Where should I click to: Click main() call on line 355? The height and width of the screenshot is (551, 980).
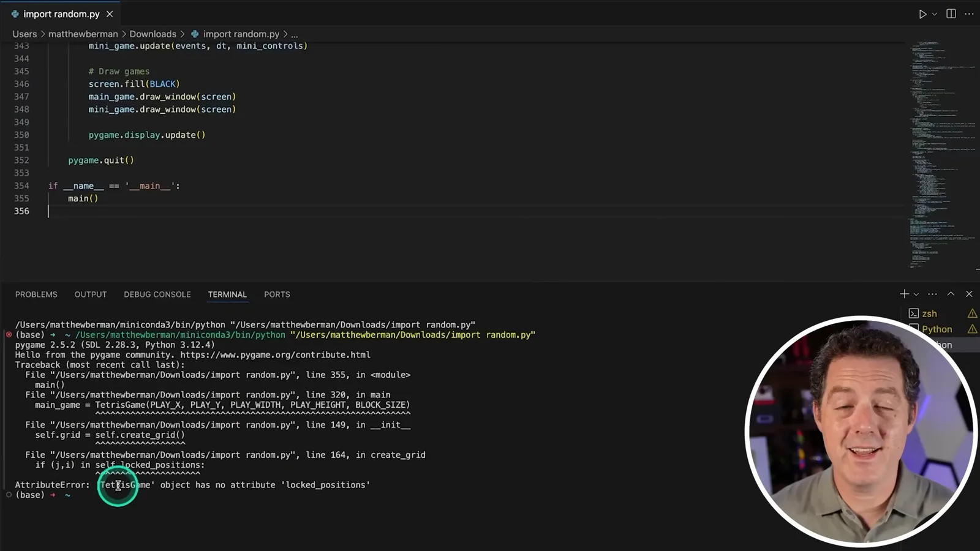click(83, 198)
